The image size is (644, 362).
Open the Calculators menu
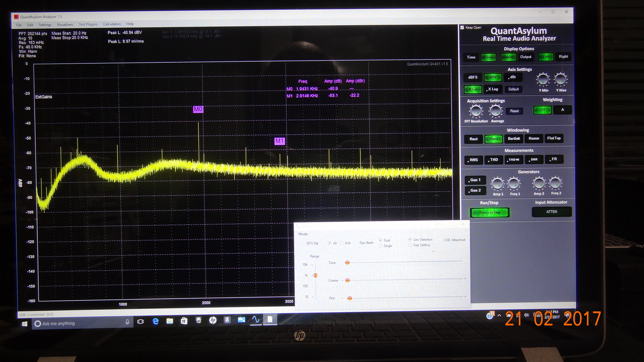[x=112, y=24]
